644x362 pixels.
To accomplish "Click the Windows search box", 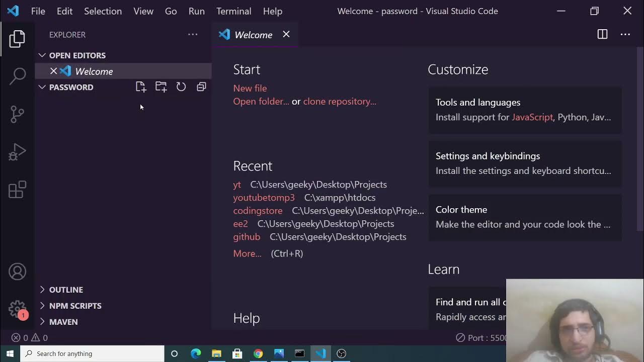I will click(92, 353).
